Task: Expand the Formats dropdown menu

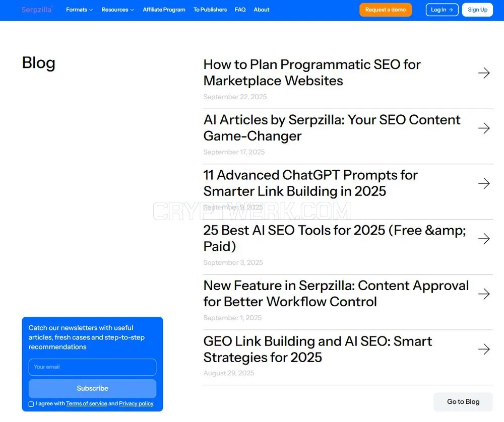Action: pyautogui.click(x=80, y=10)
